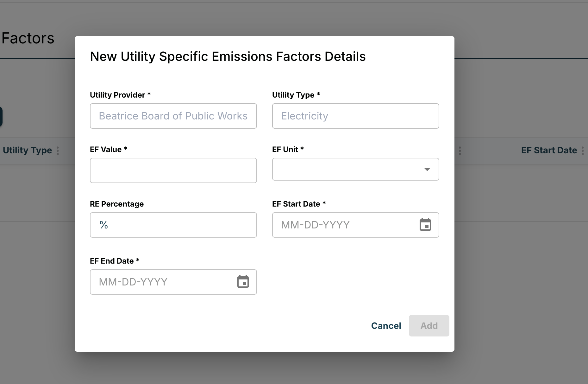The height and width of the screenshot is (384, 588).
Task: Cancel the new emissions factor dialog
Action: [386, 326]
